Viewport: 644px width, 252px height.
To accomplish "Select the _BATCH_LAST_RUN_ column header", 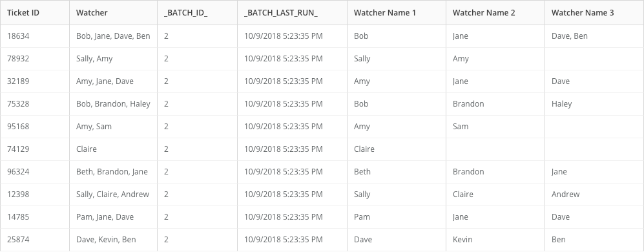I will [x=292, y=13].
